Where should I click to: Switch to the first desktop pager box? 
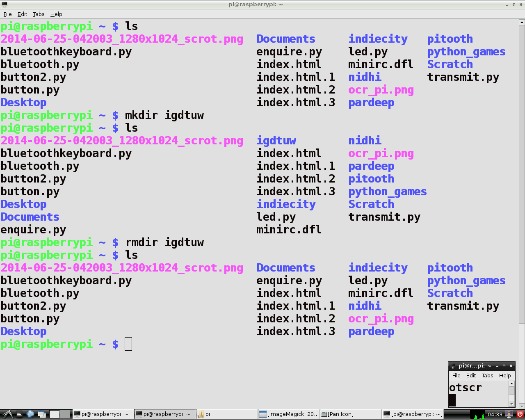(55, 414)
